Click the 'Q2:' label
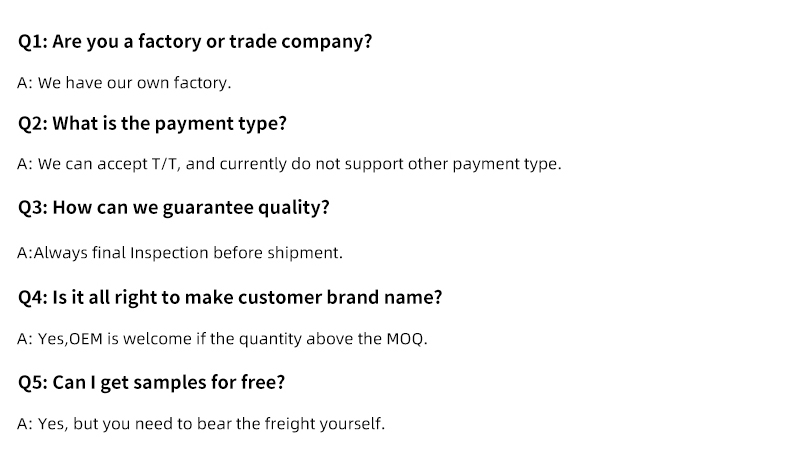The image size is (790, 462). pyautogui.click(x=33, y=124)
